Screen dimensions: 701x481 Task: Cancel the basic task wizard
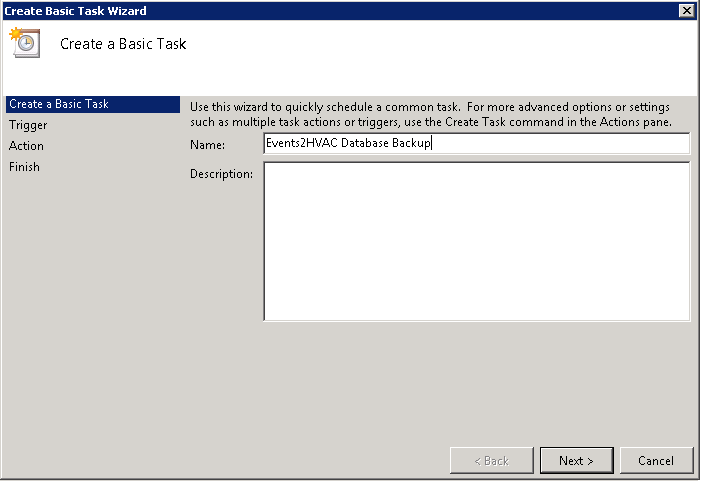[x=656, y=460]
